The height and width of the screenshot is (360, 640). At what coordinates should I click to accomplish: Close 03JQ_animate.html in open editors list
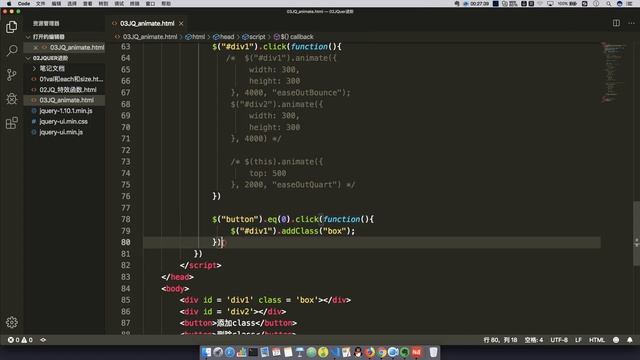(36, 47)
